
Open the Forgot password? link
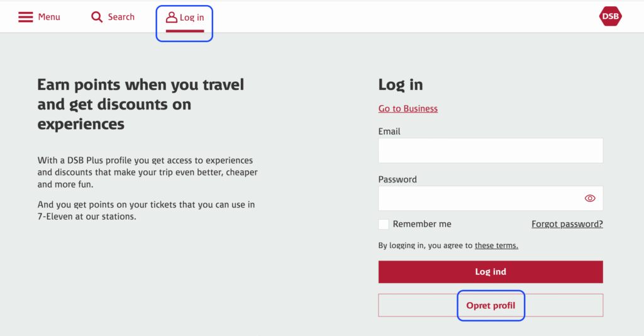click(x=567, y=224)
